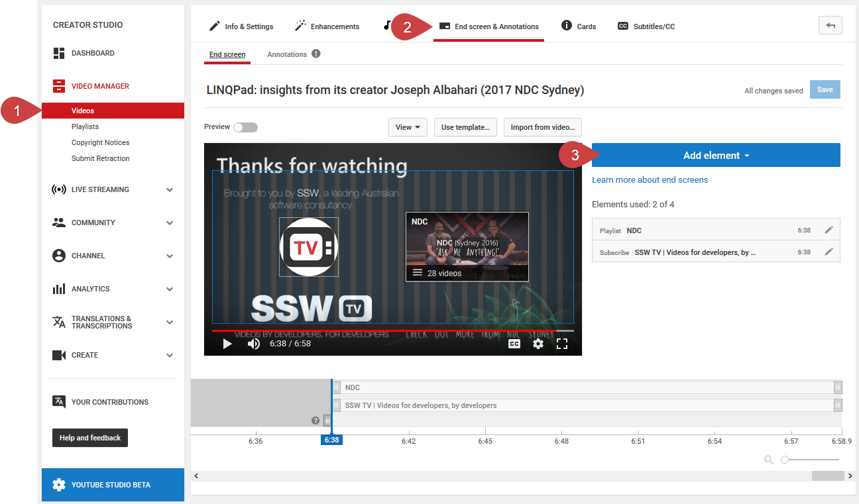The width and height of the screenshot is (859, 504).
Task: Expand the Add element dropdown
Action: coord(716,156)
